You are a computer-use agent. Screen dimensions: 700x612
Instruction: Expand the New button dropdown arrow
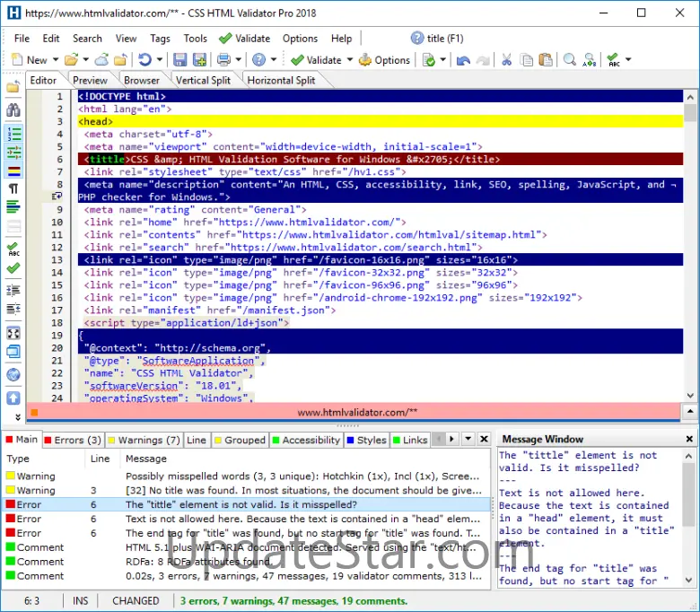(56, 60)
